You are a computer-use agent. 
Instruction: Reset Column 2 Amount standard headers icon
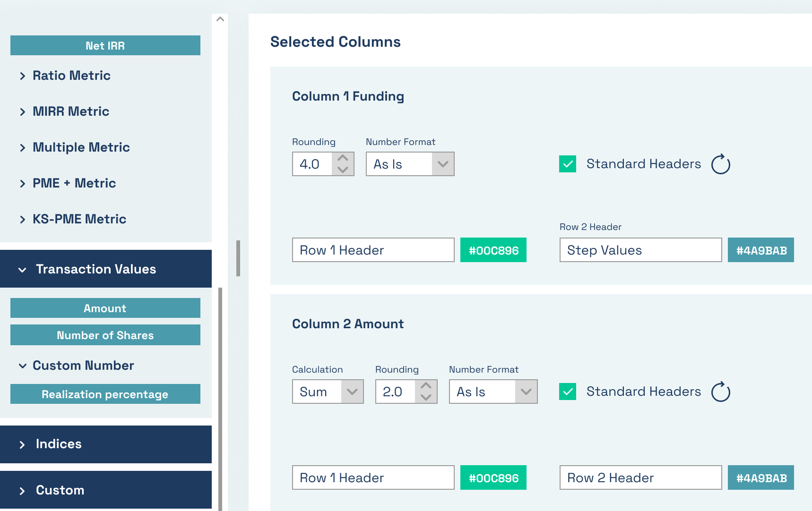(721, 392)
